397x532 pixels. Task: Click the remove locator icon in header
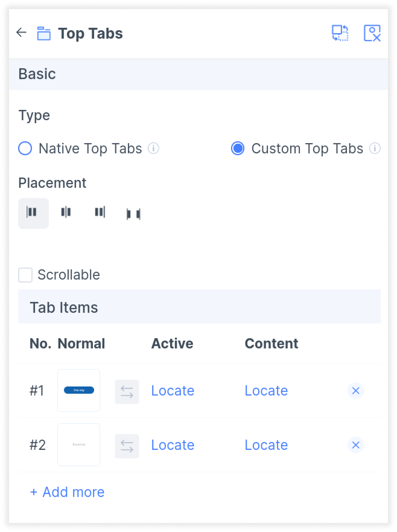tap(372, 33)
